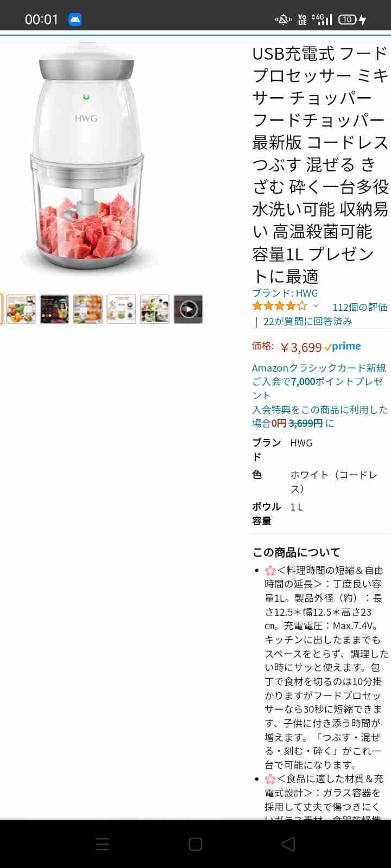Image resolution: width=391 pixels, height=868 pixels.
Task: Tap the ¥3,699 price text
Action: (301, 347)
